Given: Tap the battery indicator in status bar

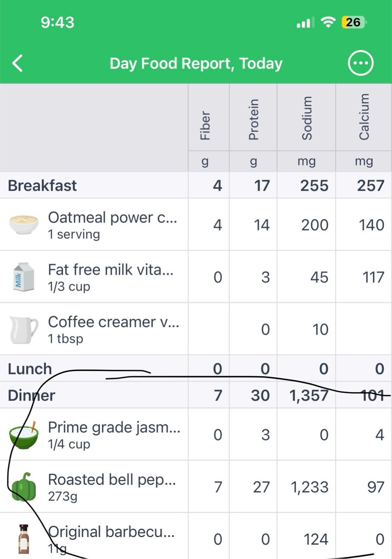Looking at the screenshot, I should pyautogui.click(x=354, y=22).
